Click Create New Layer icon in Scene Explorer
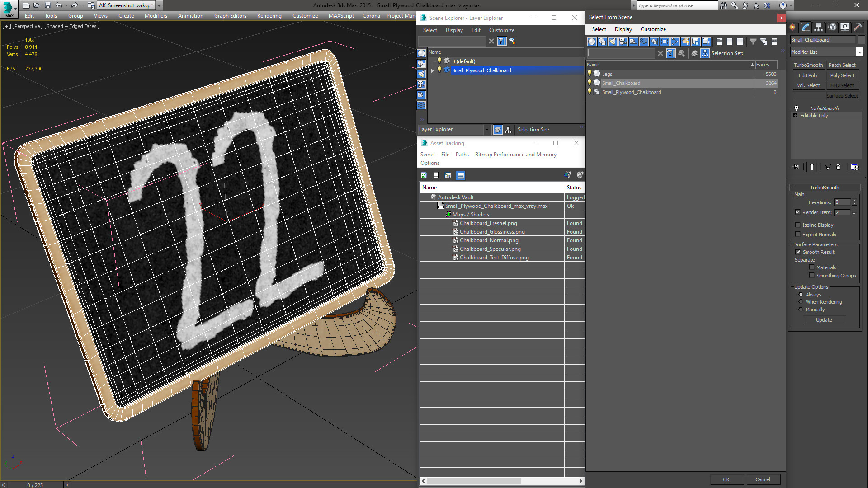The height and width of the screenshot is (488, 868). tap(512, 41)
